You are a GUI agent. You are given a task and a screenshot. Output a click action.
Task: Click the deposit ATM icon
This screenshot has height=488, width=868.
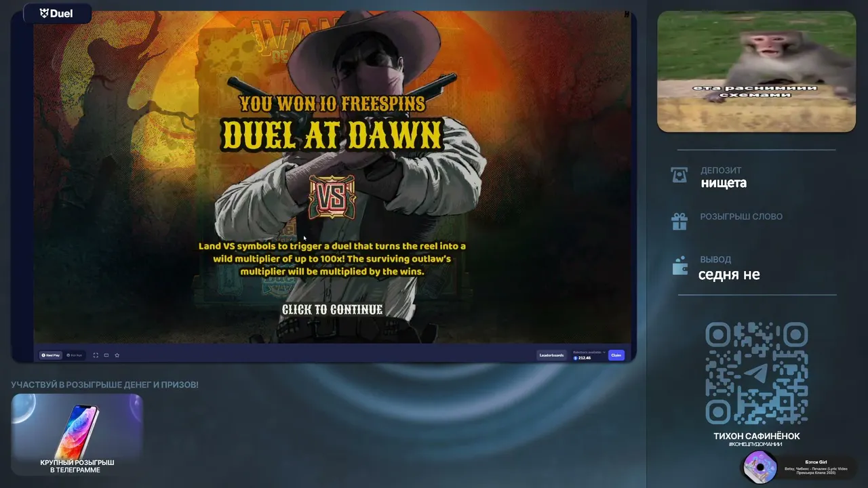point(679,175)
